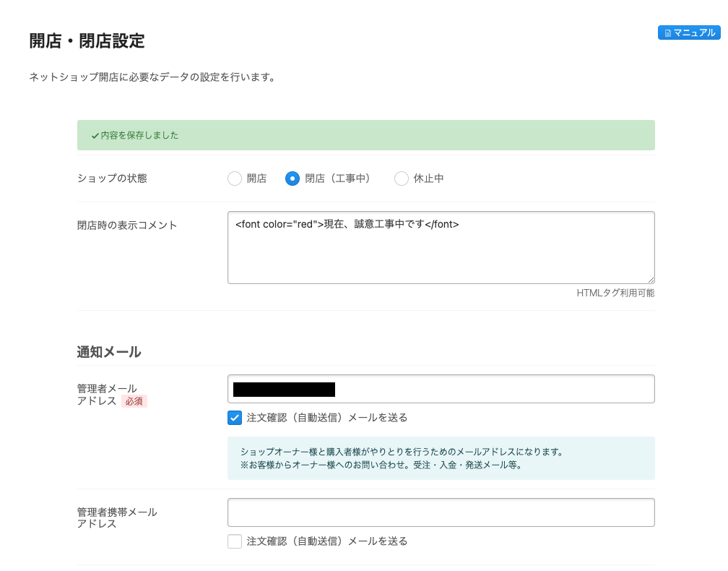Select the 休止中 shop status option

[x=402, y=178]
